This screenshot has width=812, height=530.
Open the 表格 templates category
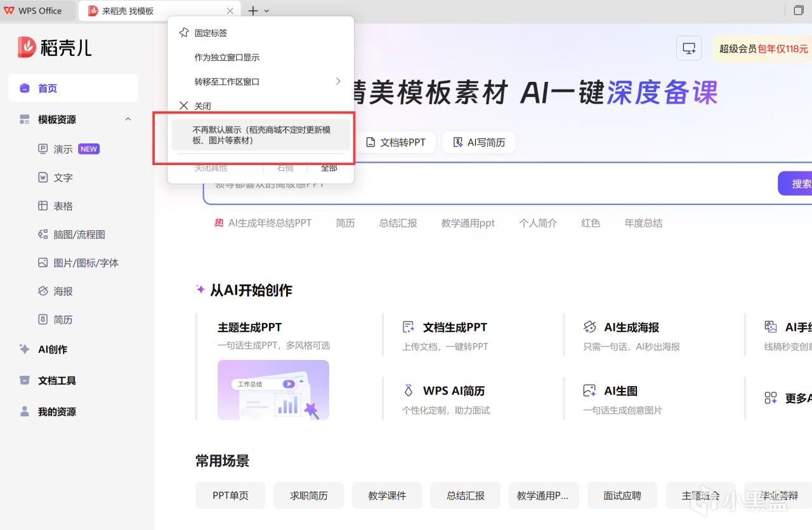(55, 206)
